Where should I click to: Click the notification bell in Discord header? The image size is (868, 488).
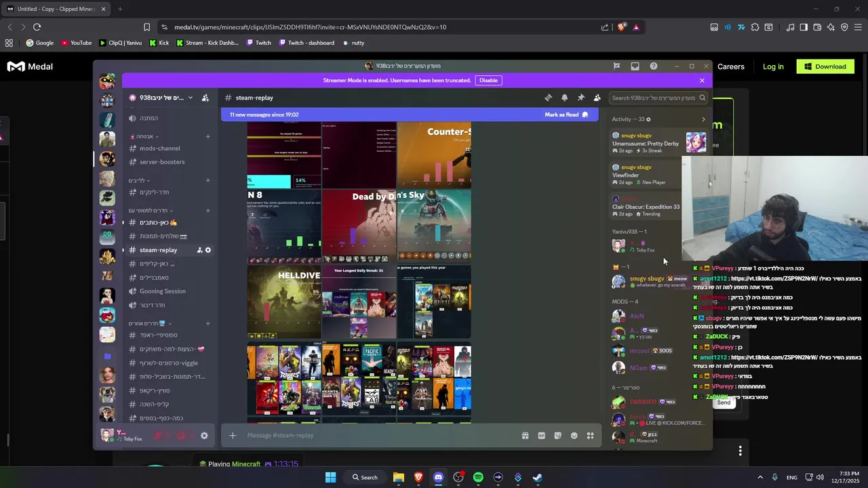(x=564, y=98)
